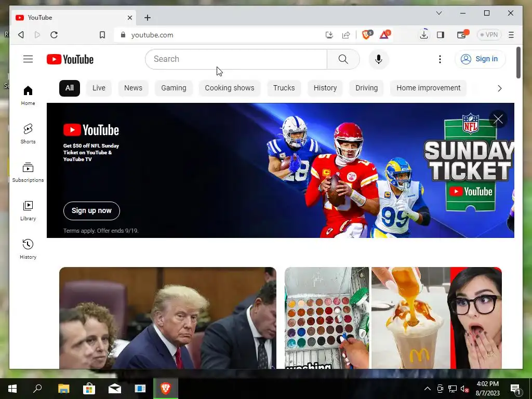Dismiss the NFL Sunday Ticket banner

coord(498,119)
